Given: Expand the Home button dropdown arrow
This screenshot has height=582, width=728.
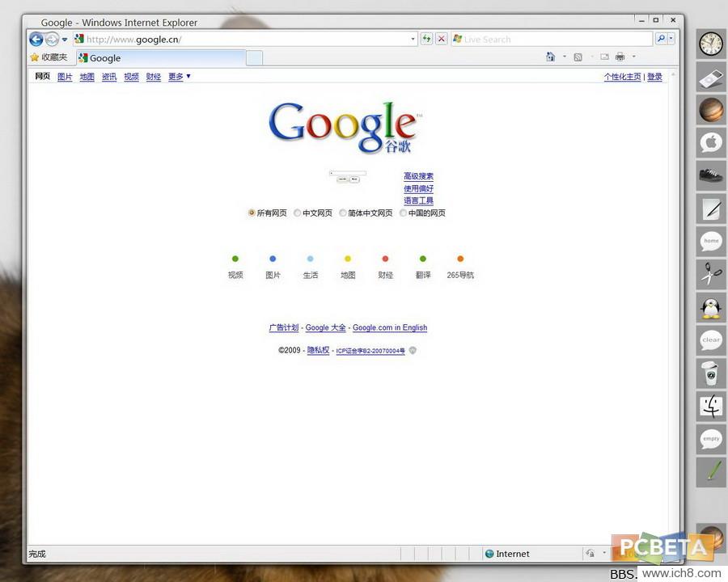Looking at the screenshot, I should 564,57.
